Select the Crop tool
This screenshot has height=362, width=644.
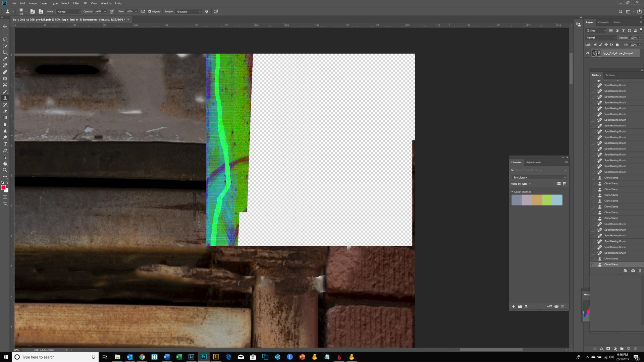[5, 52]
